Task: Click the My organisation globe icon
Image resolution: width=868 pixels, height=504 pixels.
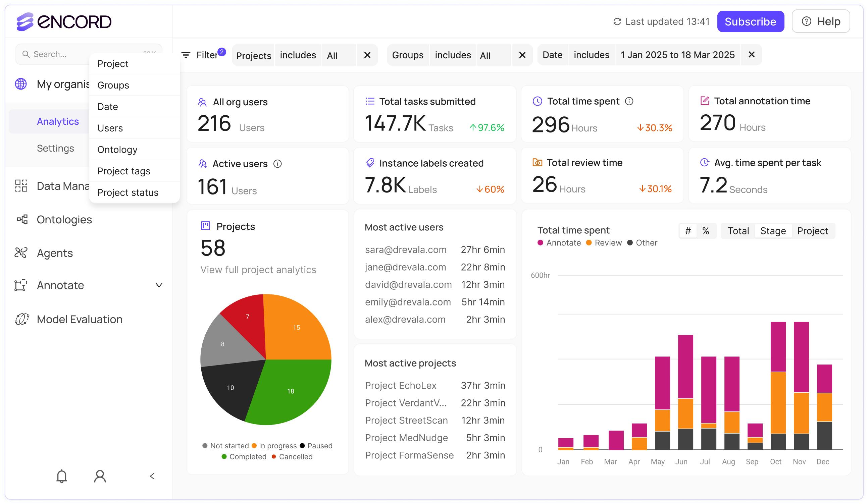Action: tap(21, 83)
